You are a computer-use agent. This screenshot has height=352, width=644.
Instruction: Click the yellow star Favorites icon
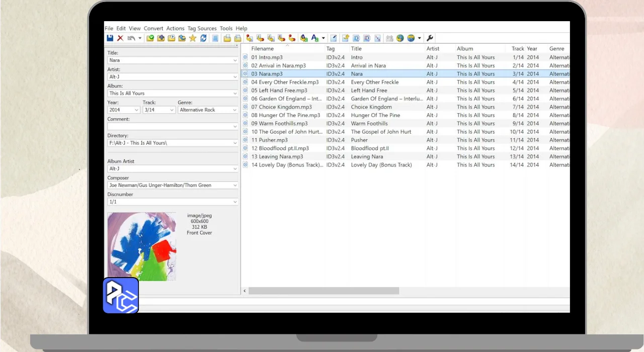[x=193, y=38]
